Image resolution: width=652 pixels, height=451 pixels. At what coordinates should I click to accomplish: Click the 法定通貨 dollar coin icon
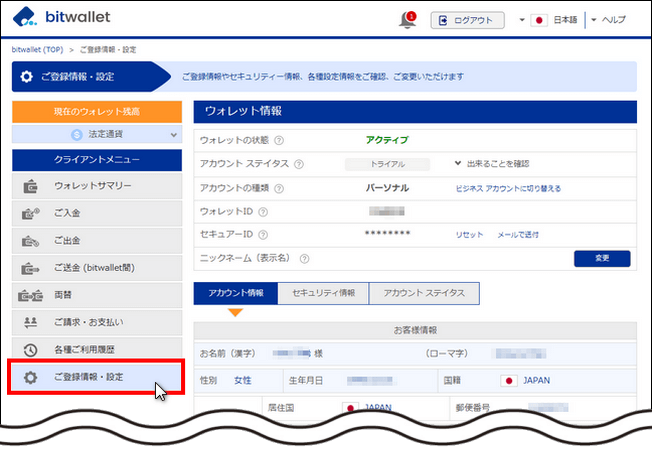tap(77, 134)
